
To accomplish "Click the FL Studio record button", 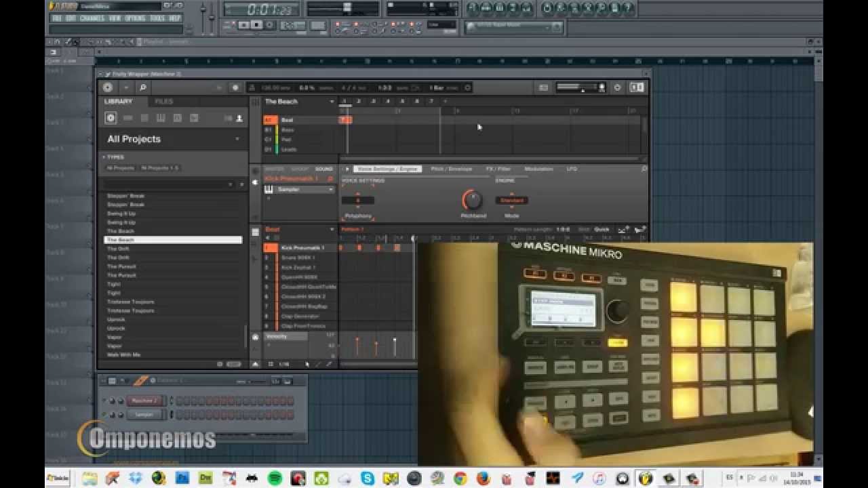I will (x=269, y=25).
